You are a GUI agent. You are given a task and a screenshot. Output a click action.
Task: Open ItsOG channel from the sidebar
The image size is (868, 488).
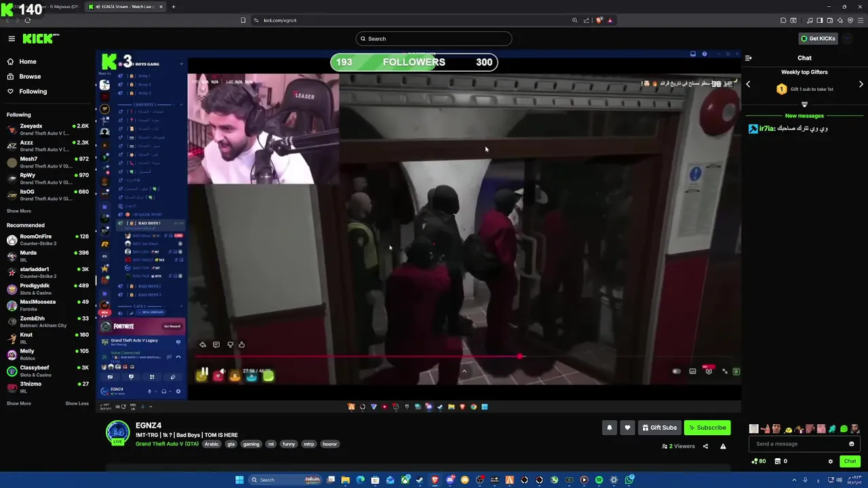coord(47,195)
